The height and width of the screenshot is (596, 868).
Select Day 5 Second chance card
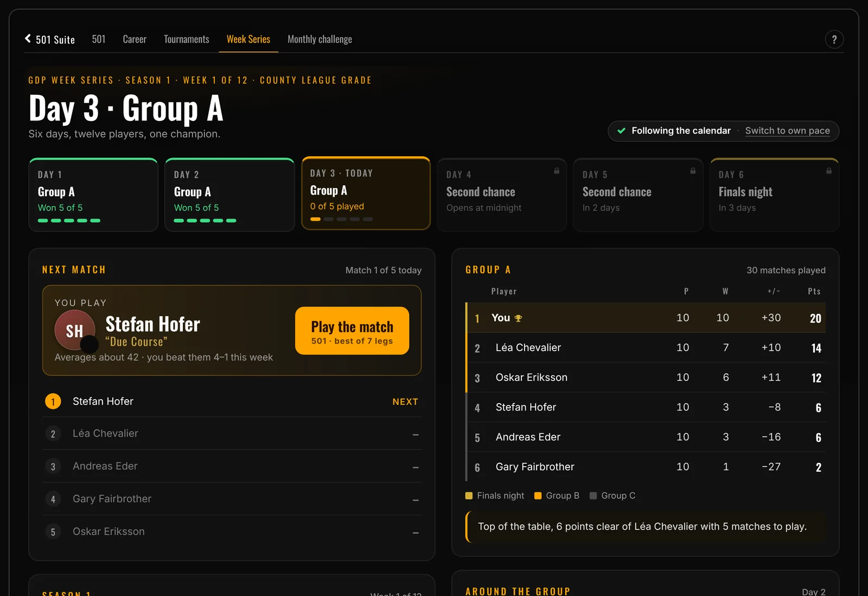638,195
